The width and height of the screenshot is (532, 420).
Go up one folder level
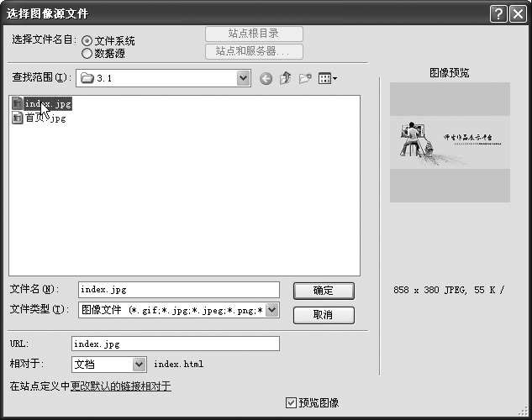tap(286, 79)
